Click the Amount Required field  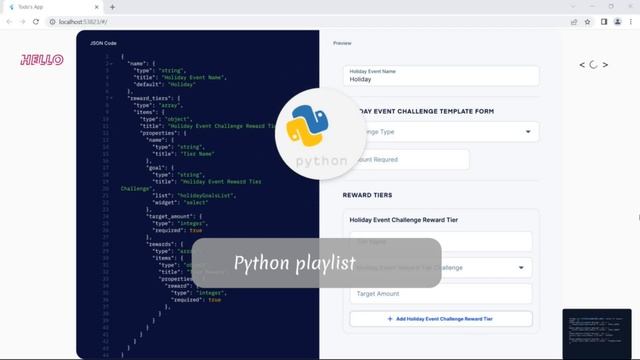407,160
